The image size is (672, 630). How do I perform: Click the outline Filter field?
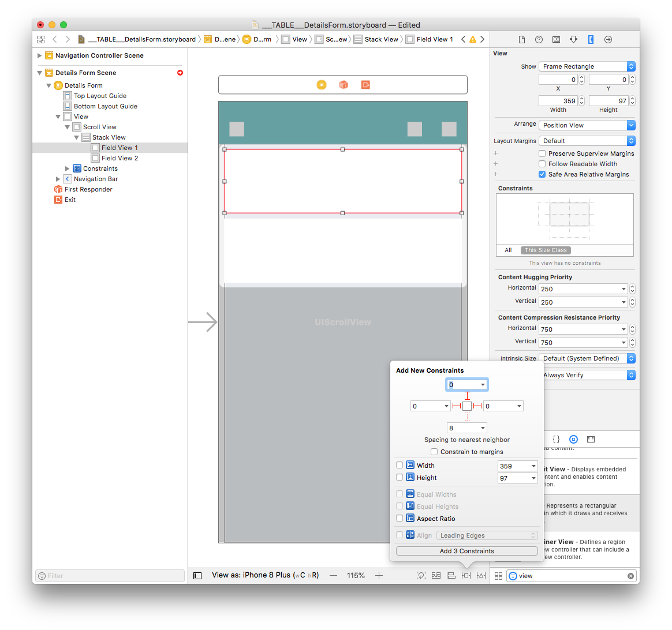(110, 576)
